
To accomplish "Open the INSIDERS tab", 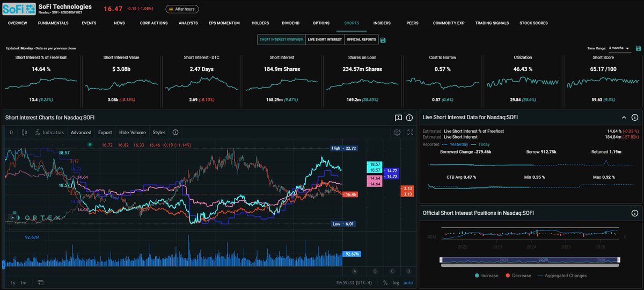I will click(382, 23).
